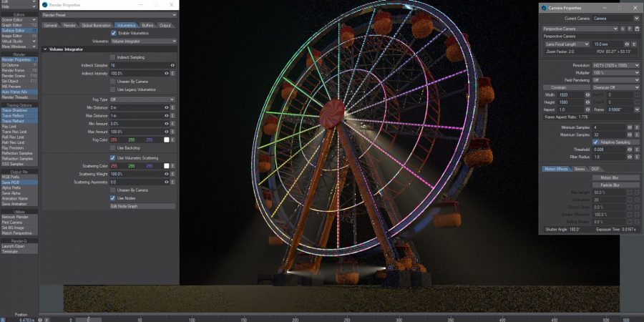The width and height of the screenshot is (644, 322).
Task: Select the Stereo tab in Camera Properties
Action: [580, 169]
